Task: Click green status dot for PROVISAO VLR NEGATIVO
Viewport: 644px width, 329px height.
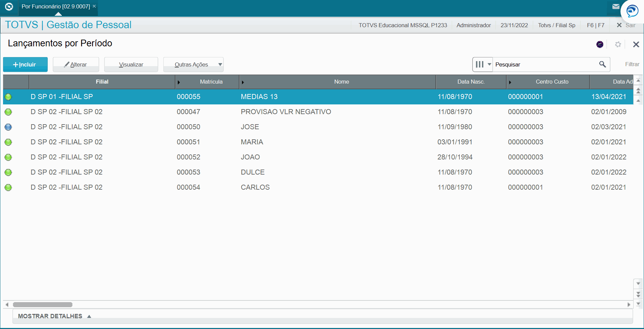Action: point(8,112)
